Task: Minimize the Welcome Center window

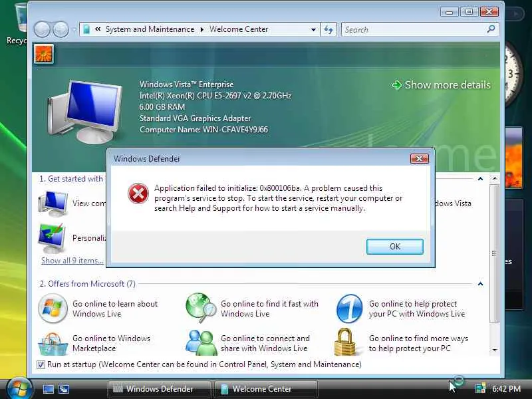Action: click(450, 12)
